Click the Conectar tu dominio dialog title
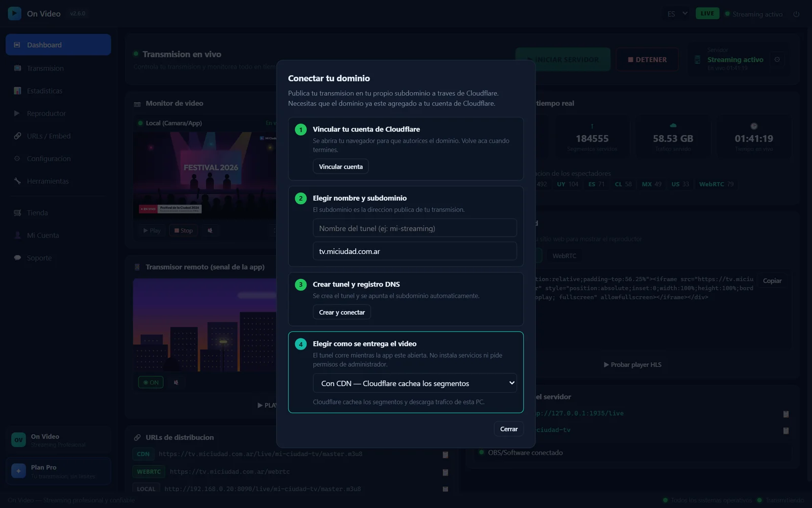The image size is (812, 508). pyautogui.click(x=329, y=78)
